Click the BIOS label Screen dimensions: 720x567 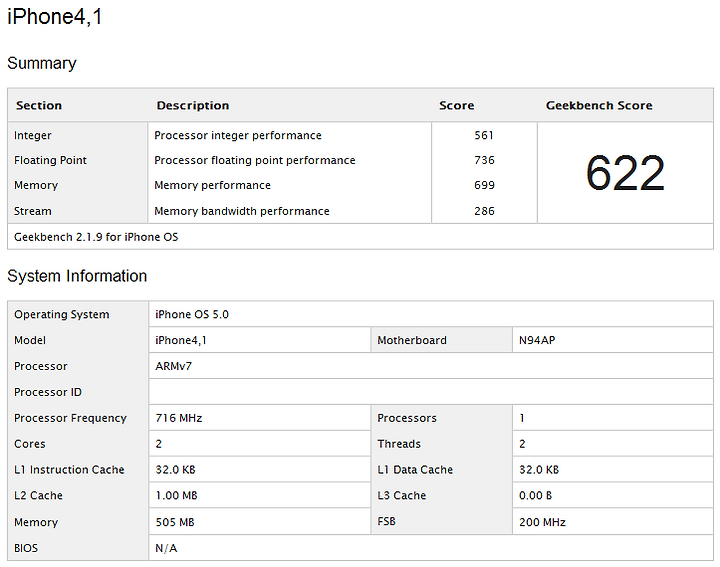point(26,548)
